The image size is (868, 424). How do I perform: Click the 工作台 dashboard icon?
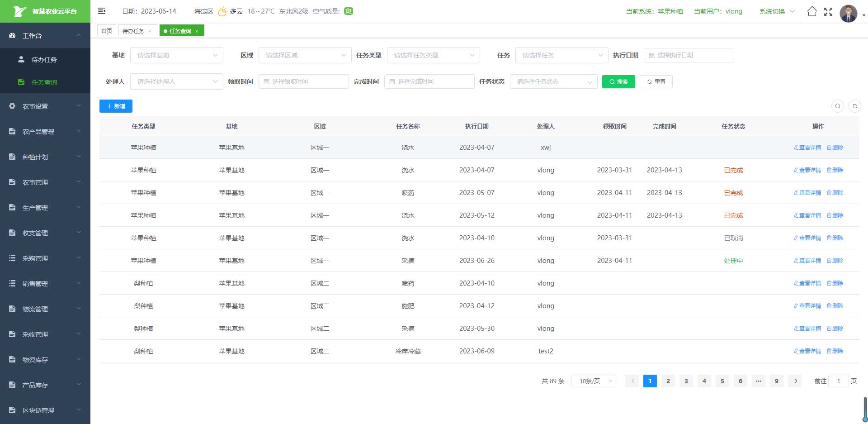point(12,35)
